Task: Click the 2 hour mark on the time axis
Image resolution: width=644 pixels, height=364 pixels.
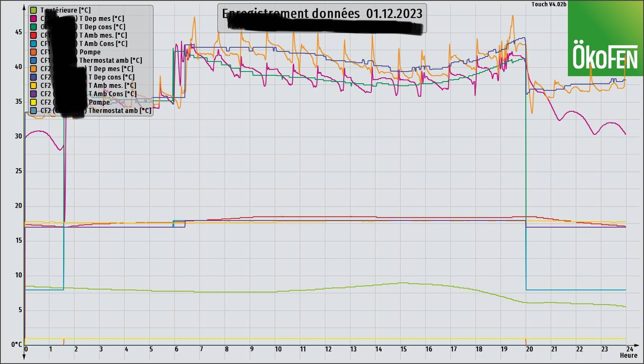Action: pyautogui.click(x=76, y=349)
